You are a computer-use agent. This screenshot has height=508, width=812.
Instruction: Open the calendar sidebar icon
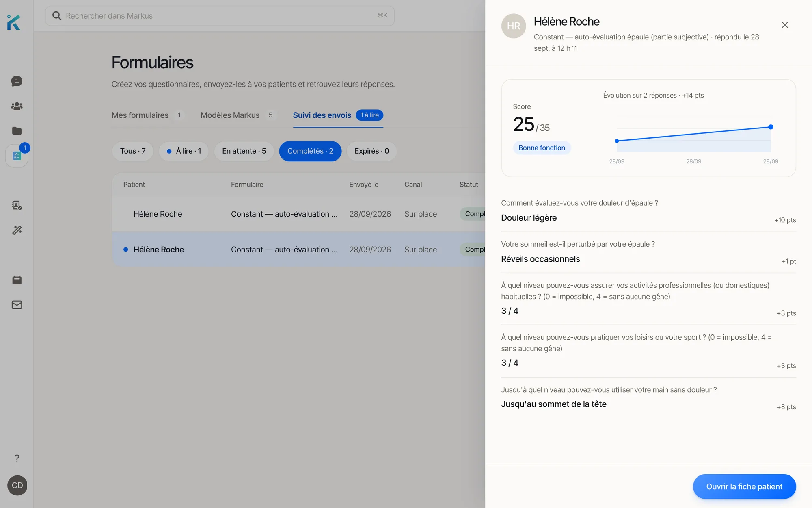[x=17, y=280]
